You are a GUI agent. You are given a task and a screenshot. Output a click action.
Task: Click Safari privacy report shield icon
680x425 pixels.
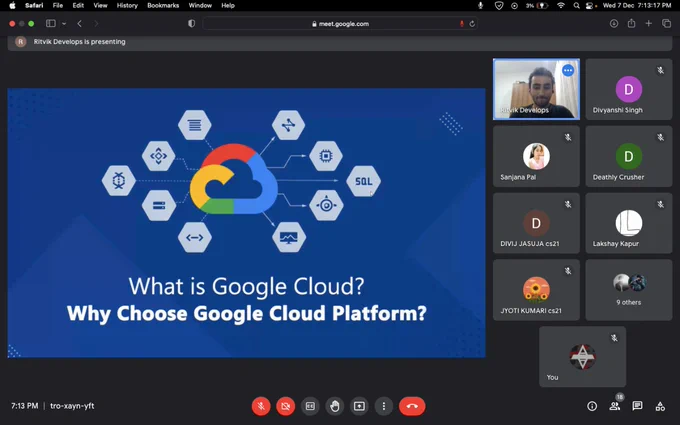pos(191,24)
